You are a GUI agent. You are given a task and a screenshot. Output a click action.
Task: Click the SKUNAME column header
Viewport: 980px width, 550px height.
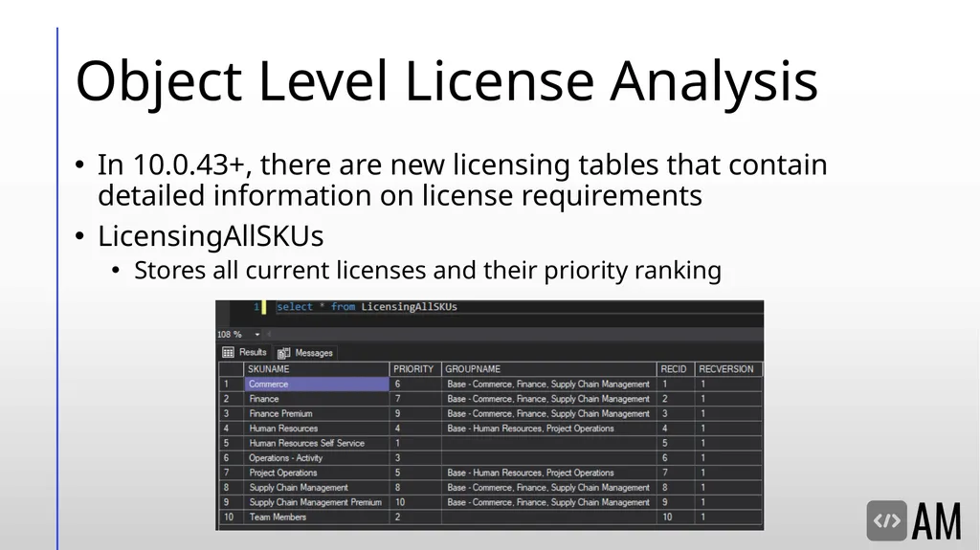(x=316, y=369)
